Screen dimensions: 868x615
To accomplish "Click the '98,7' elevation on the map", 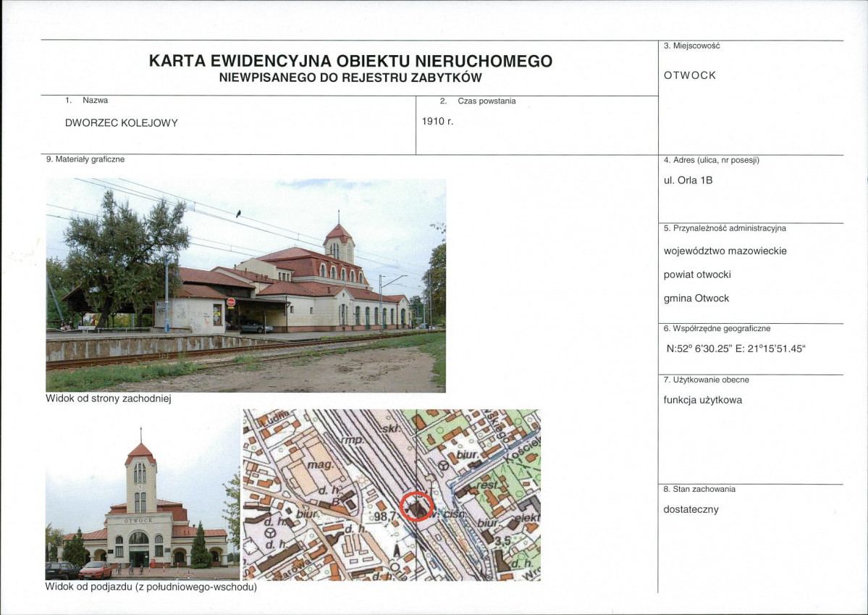I will 385,516.
